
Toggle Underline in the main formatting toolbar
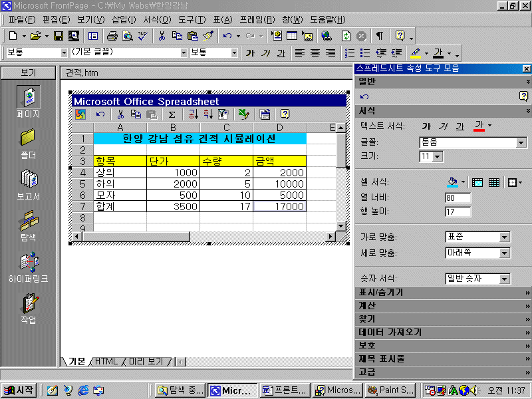pyautogui.click(x=281, y=53)
